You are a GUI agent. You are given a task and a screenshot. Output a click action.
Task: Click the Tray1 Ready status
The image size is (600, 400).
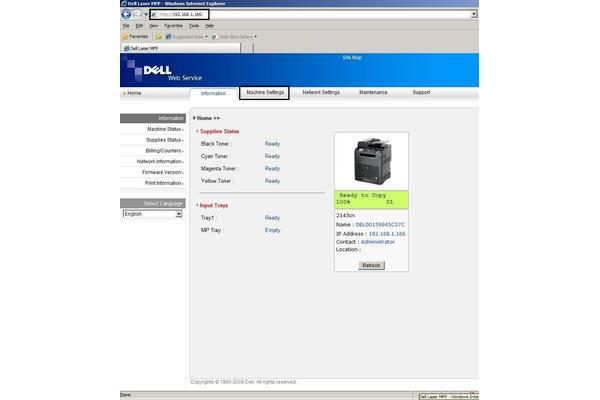[x=272, y=218]
